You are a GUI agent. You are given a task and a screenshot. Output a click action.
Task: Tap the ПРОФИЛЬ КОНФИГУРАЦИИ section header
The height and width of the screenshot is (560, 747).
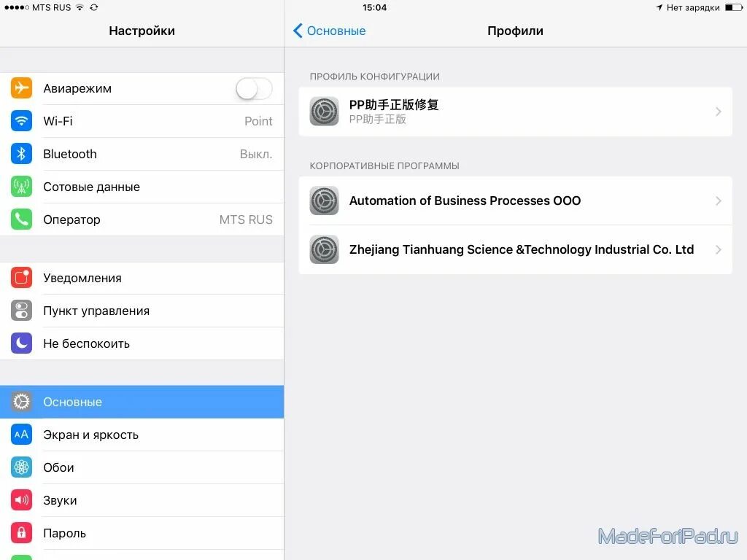(x=374, y=77)
